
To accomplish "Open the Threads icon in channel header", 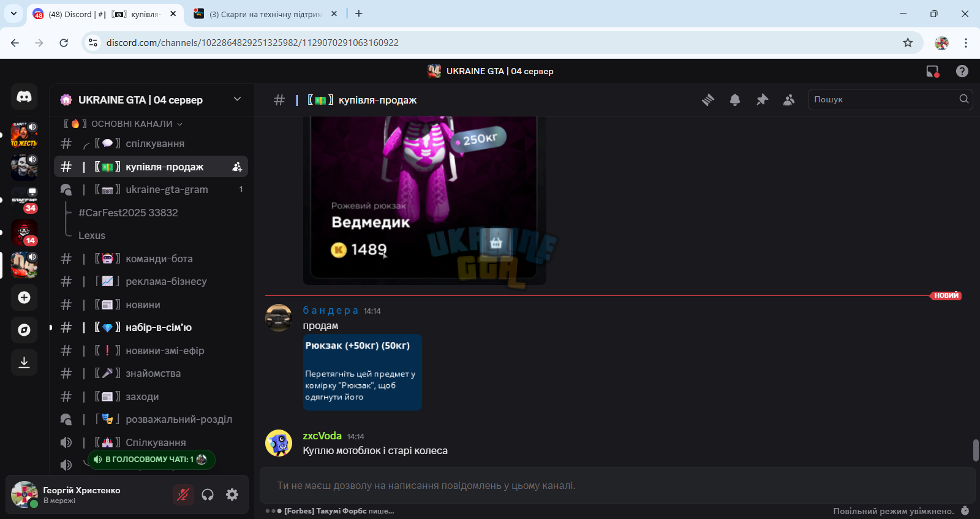I will pos(708,100).
